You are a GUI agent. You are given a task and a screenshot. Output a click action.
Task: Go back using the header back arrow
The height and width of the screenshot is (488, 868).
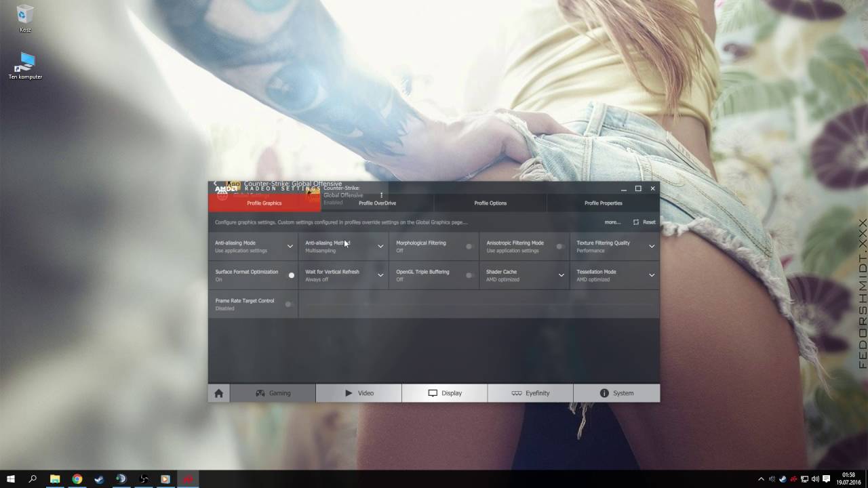(215, 184)
